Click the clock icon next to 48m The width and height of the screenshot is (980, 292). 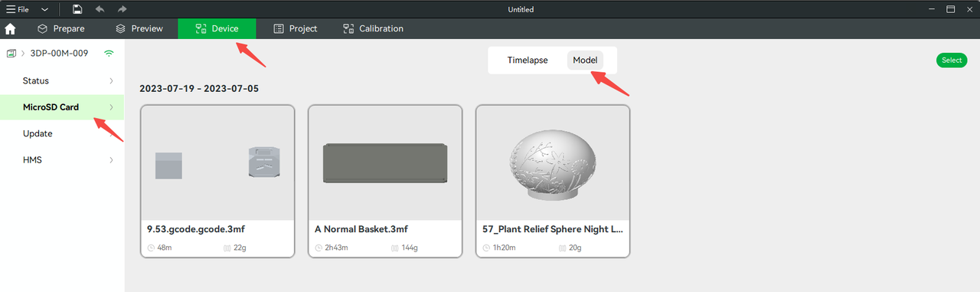151,248
